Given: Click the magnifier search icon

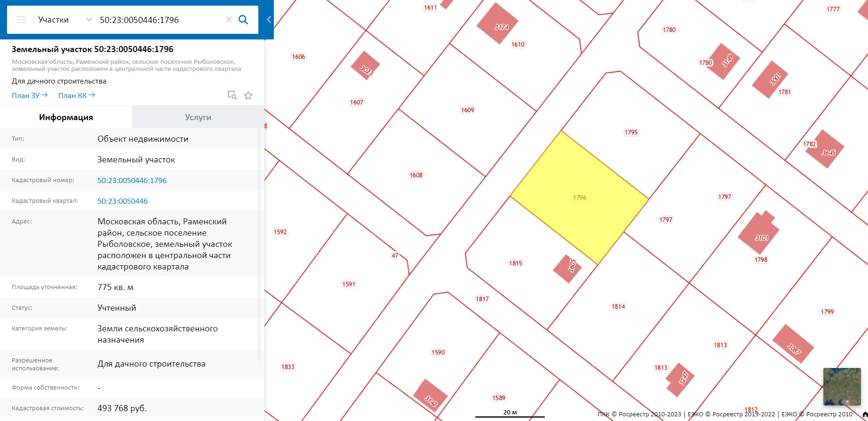Looking at the screenshot, I should pos(243,20).
